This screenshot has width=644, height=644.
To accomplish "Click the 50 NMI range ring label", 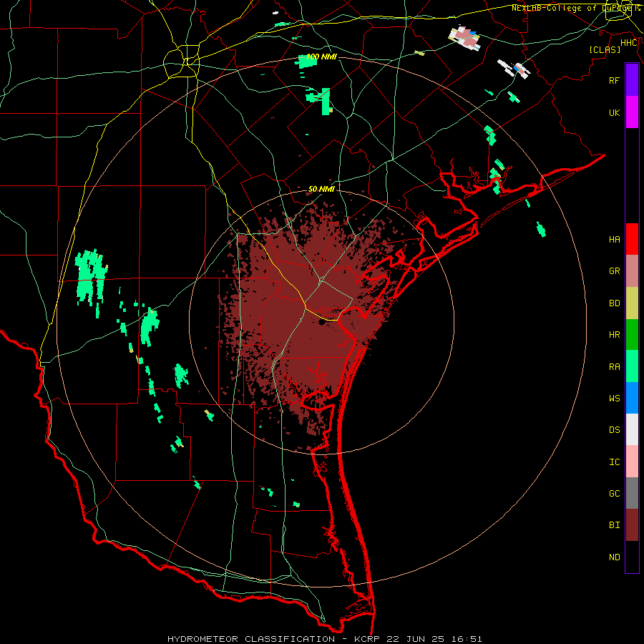I will (321, 189).
